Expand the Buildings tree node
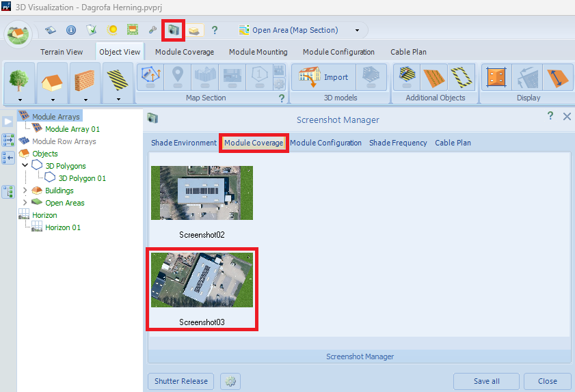The width and height of the screenshot is (575, 392). pyautogui.click(x=26, y=191)
